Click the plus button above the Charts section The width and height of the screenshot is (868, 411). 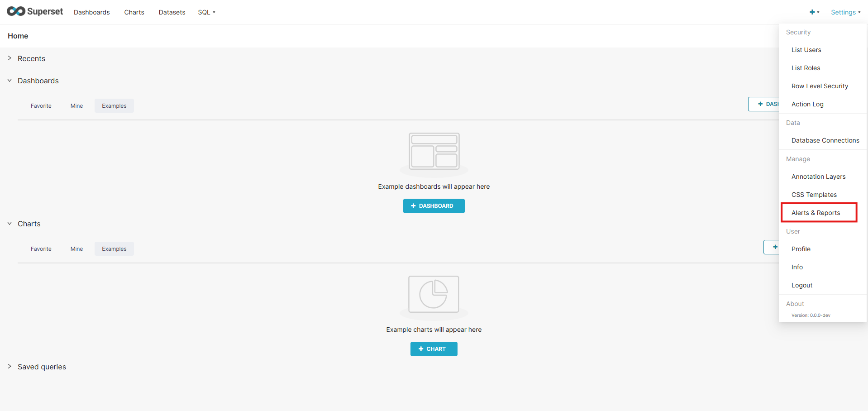tap(775, 247)
